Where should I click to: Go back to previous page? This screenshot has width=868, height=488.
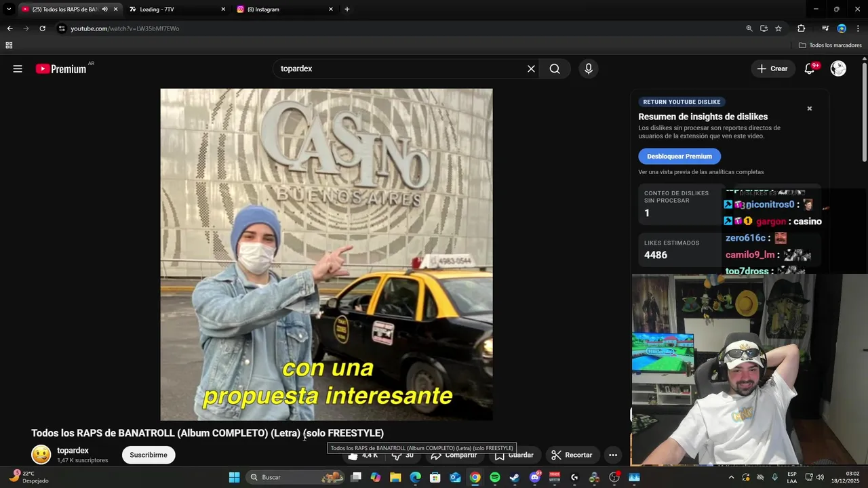9,28
